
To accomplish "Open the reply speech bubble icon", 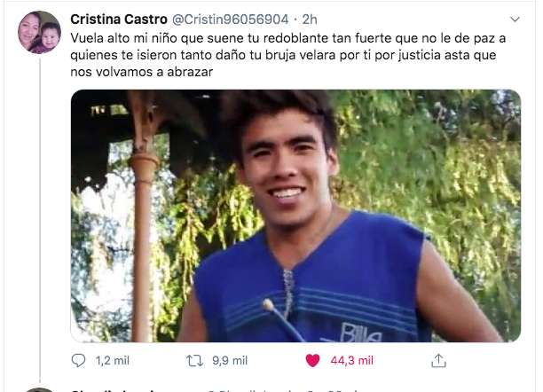I will click(78, 360).
